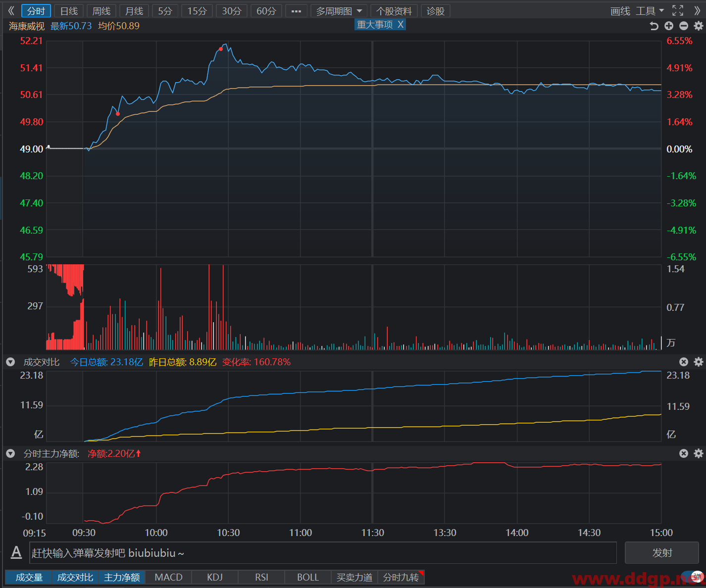Screen dimensions: 706x588
Task: Switch to the 15分 period
Action: coord(197,11)
